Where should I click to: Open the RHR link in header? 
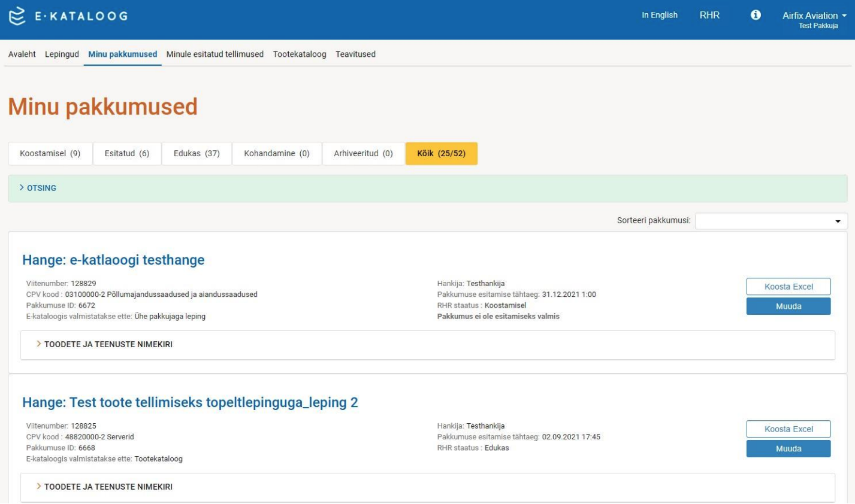tap(709, 15)
